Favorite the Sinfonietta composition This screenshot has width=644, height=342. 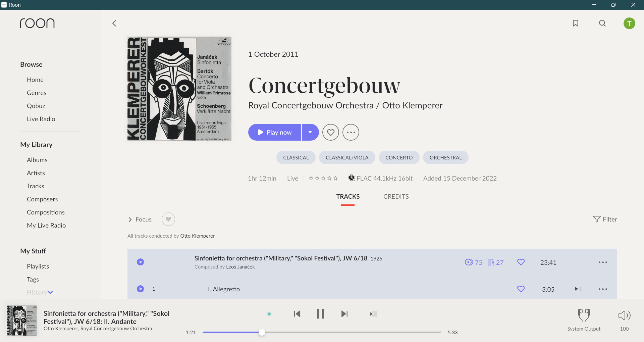tap(521, 262)
